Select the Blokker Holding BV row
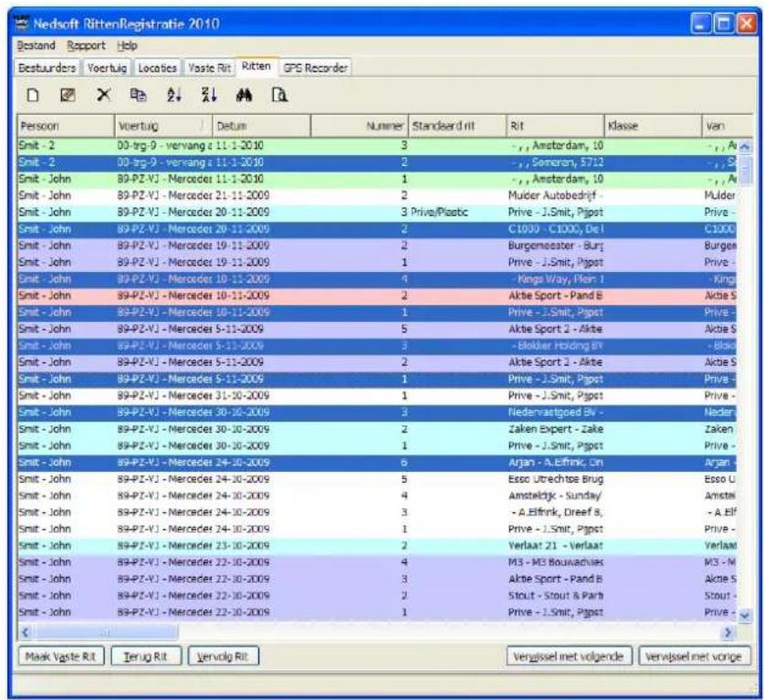Viewport: 764px width, 700px height. (x=378, y=345)
